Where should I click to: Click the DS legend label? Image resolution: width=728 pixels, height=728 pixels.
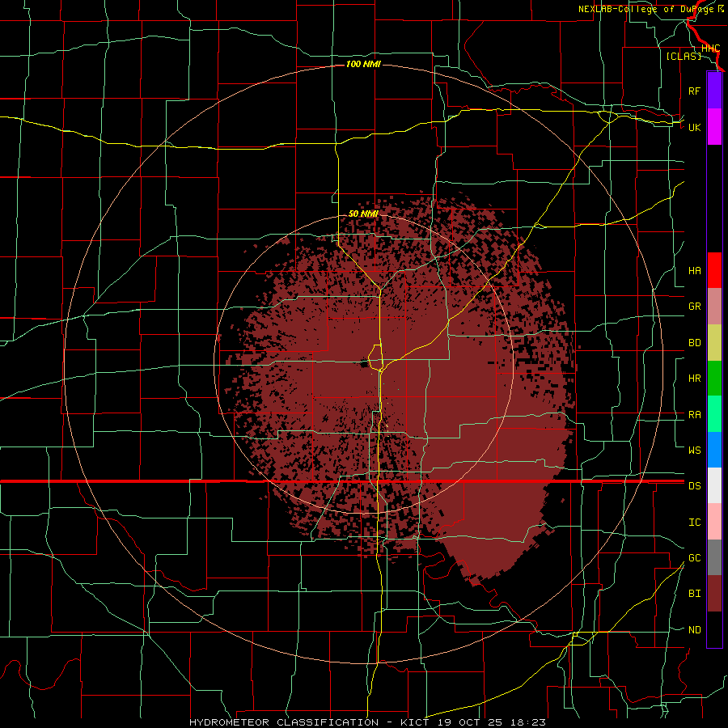point(694,486)
